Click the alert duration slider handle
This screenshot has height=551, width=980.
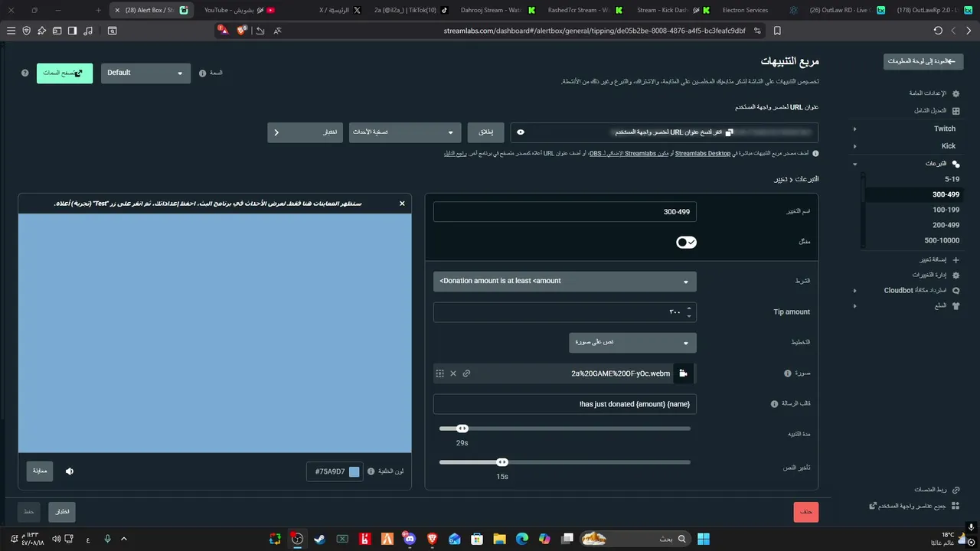(462, 429)
